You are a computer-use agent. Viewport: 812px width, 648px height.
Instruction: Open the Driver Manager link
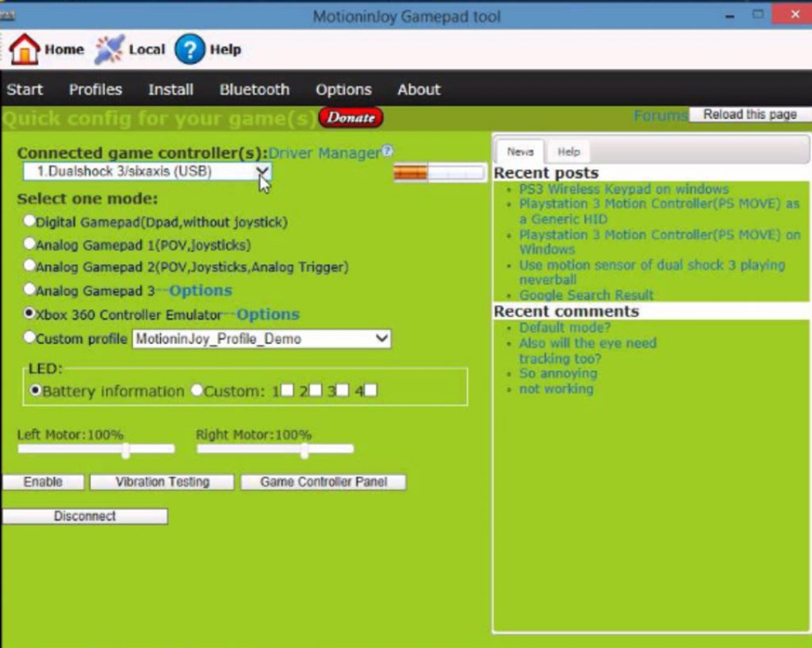coord(324,153)
